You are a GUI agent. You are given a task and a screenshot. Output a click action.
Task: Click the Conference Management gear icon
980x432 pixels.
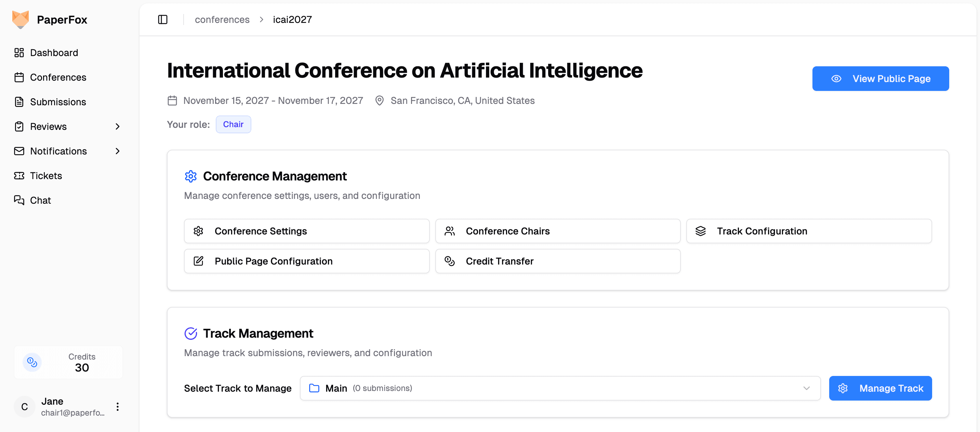(190, 176)
